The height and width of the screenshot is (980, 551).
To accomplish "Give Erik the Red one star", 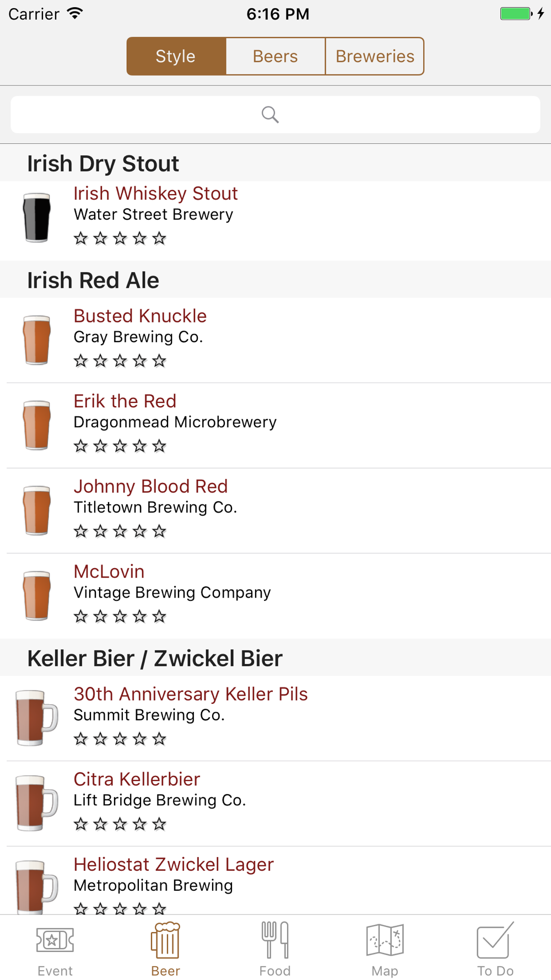I will [81, 446].
